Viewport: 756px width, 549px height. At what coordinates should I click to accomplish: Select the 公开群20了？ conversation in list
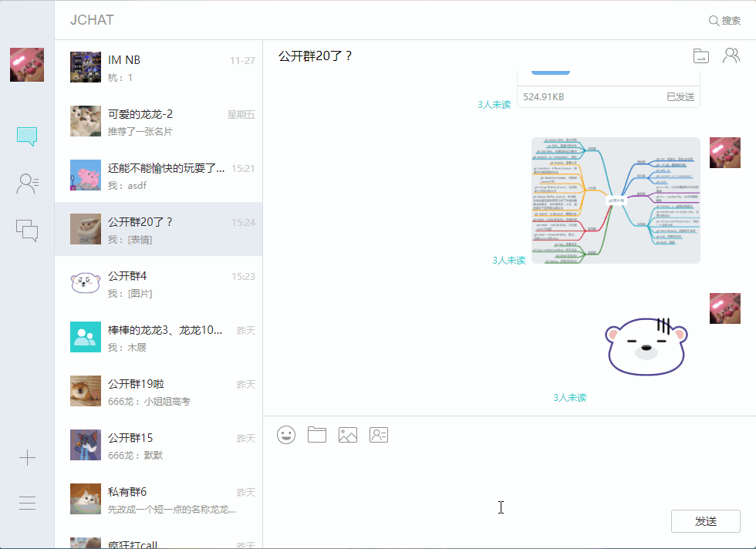(x=159, y=229)
